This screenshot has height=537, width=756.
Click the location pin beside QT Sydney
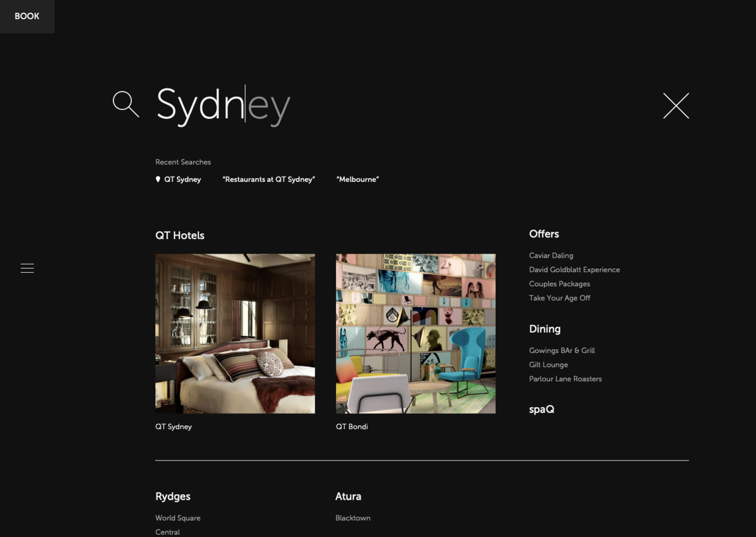(x=158, y=179)
